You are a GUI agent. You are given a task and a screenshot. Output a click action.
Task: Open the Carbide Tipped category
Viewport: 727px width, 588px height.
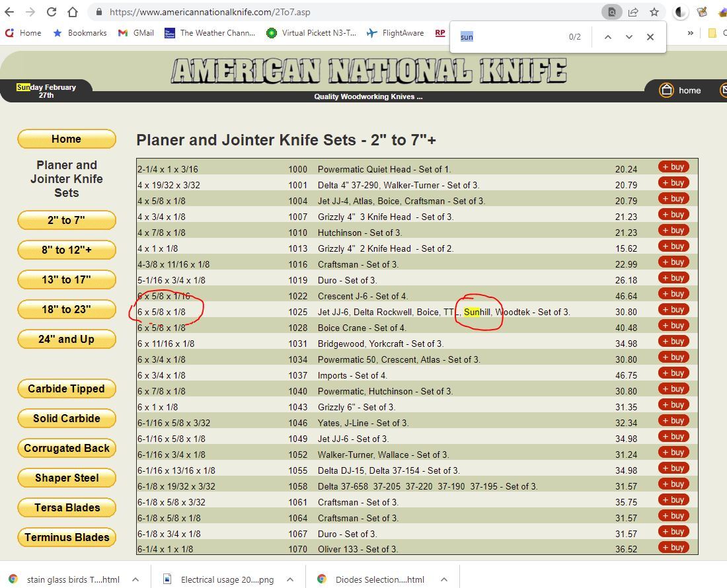click(67, 388)
